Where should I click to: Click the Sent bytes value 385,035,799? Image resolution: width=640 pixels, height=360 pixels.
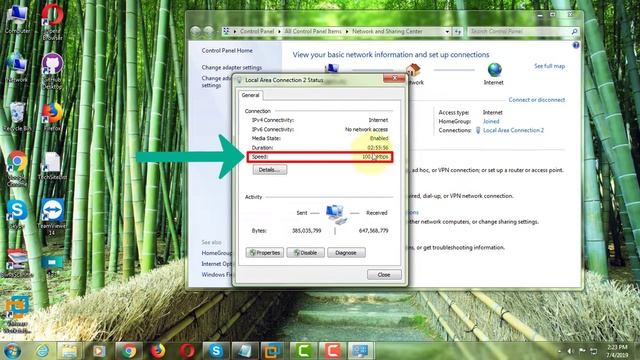coord(307,231)
